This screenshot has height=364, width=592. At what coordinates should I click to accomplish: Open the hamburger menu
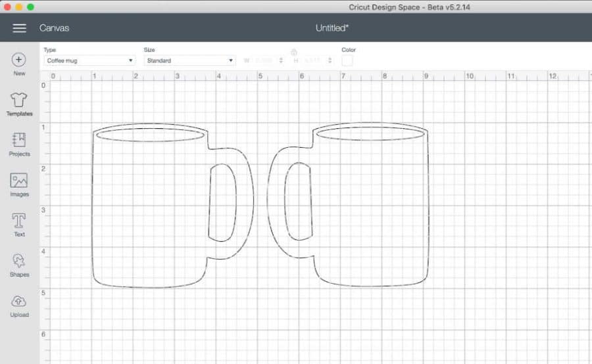tap(20, 28)
